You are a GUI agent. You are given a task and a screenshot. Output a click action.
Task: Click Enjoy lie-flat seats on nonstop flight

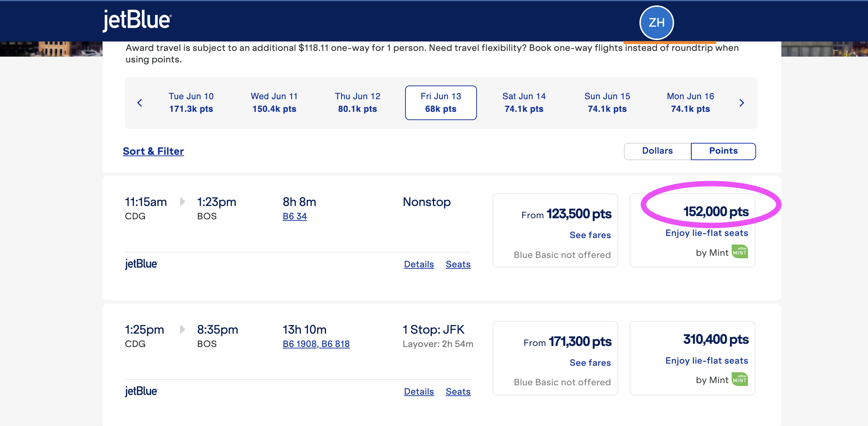pyautogui.click(x=707, y=233)
